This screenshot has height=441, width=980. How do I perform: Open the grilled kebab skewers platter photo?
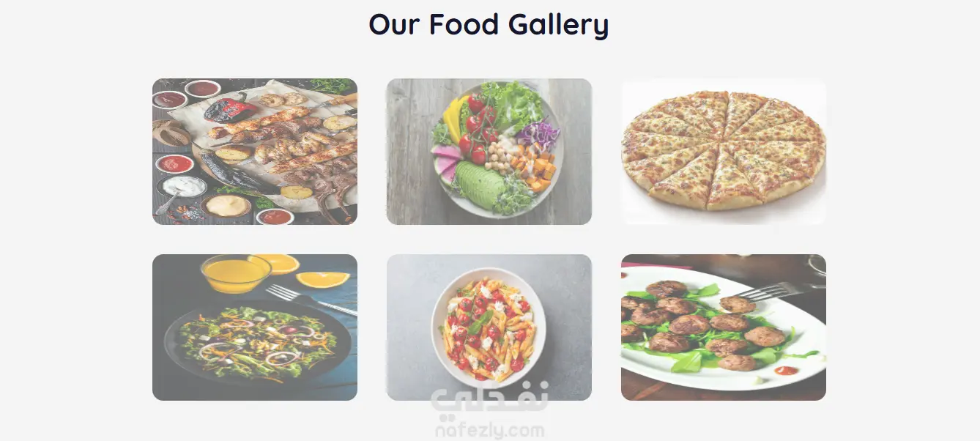pos(255,152)
